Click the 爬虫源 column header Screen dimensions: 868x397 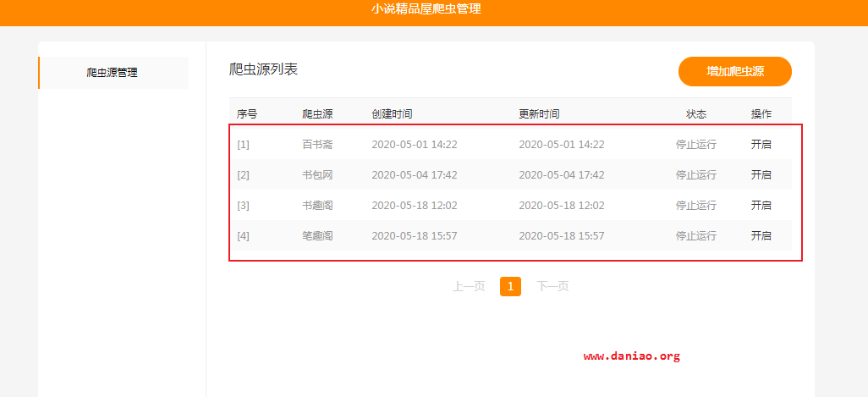pos(317,114)
